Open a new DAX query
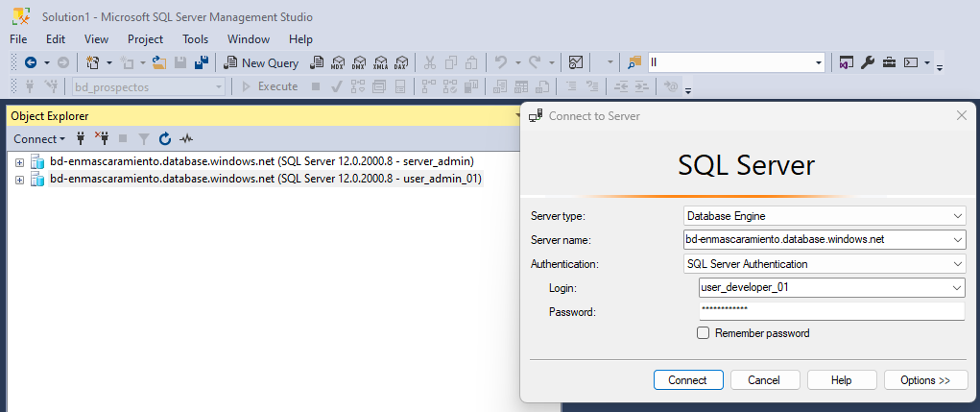 point(401,62)
